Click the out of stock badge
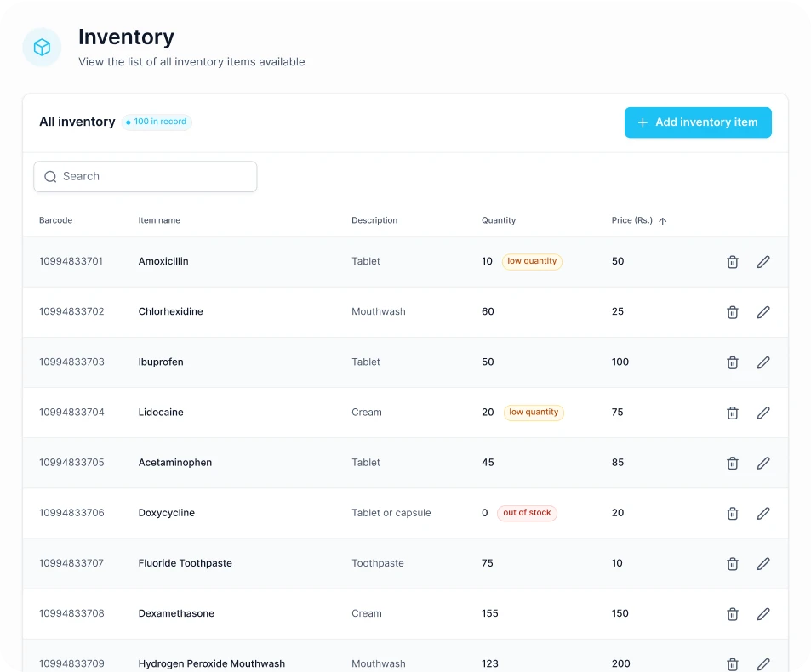 (527, 513)
